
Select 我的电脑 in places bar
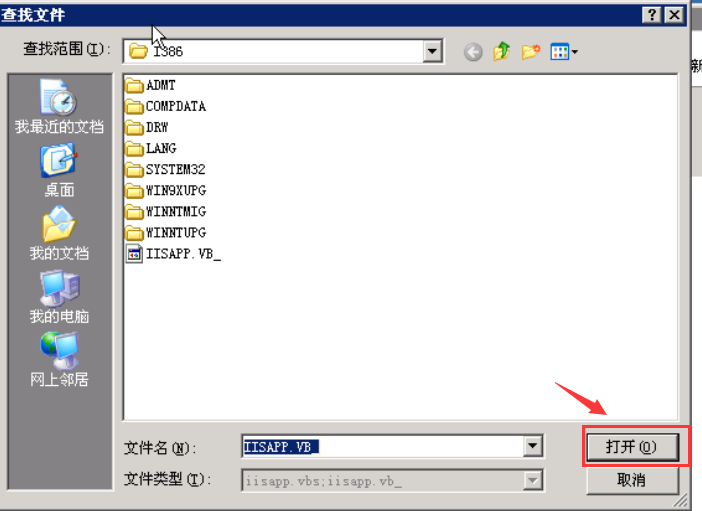pos(59,297)
